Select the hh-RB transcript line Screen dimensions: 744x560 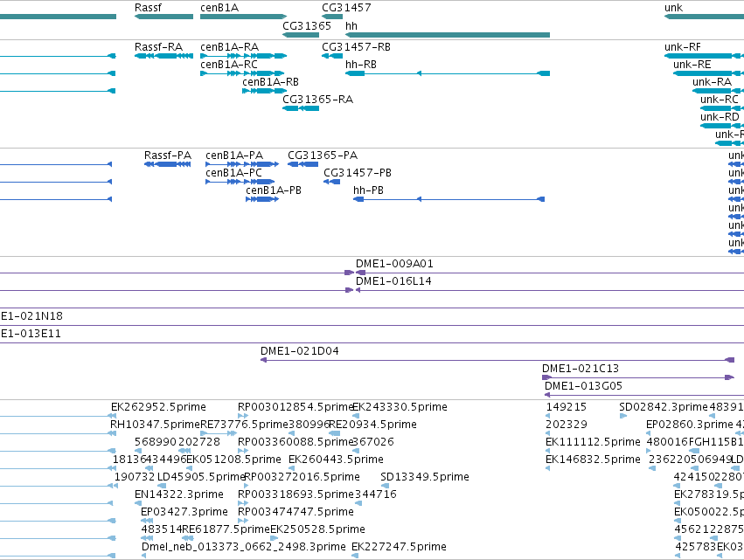coord(448,73)
